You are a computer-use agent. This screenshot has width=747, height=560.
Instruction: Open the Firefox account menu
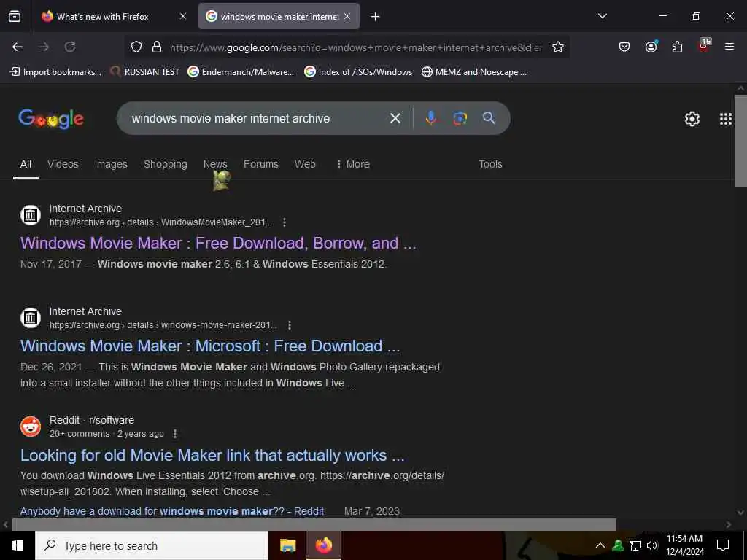pyautogui.click(x=651, y=47)
